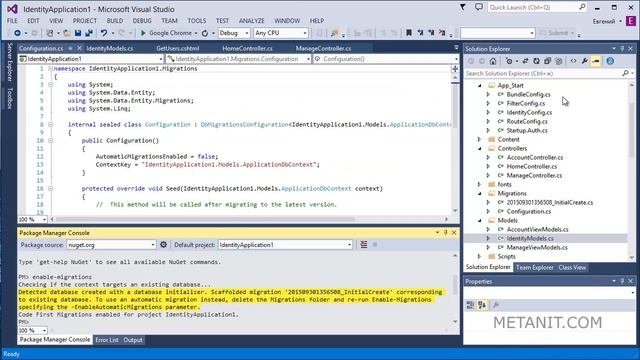Screen dimensions: 640x360
Task: Switch to the HomeController.cs tab
Action: (247, 48)
